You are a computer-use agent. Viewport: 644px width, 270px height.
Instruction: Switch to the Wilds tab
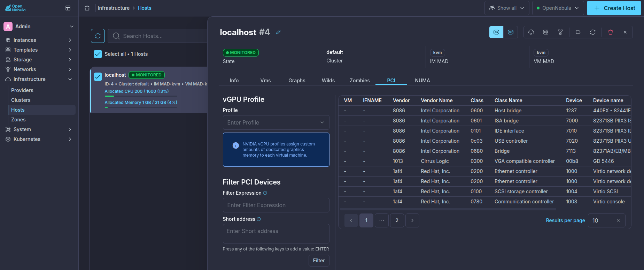328,81
